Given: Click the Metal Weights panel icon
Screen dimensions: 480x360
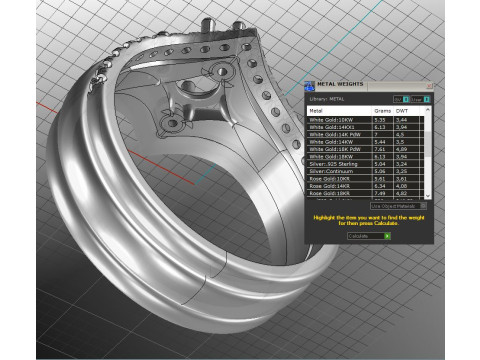Looking at the screenshot, I should click(x=309, y=85).
